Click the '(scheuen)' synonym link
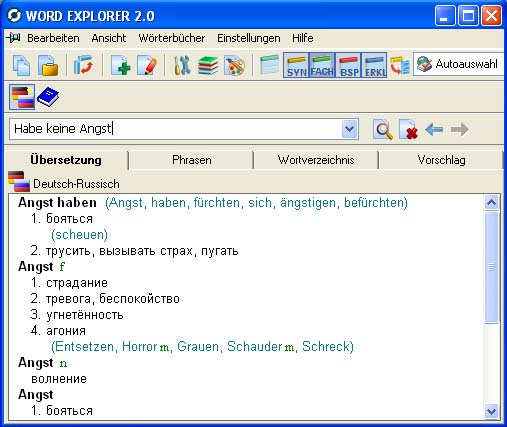This screenshot has width=507, height=427. tap(79, 235)
